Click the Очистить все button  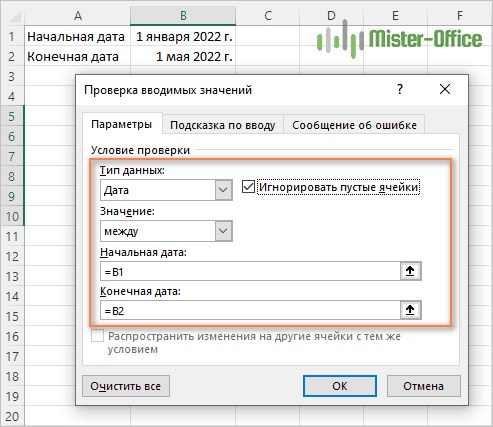tap(126, 386)
